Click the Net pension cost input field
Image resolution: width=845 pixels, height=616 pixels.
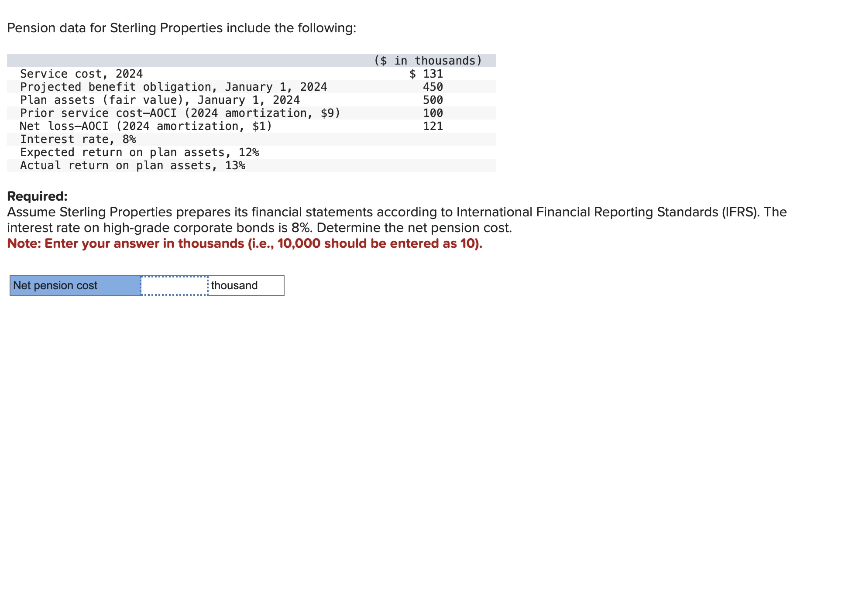(x=174, y=286)
